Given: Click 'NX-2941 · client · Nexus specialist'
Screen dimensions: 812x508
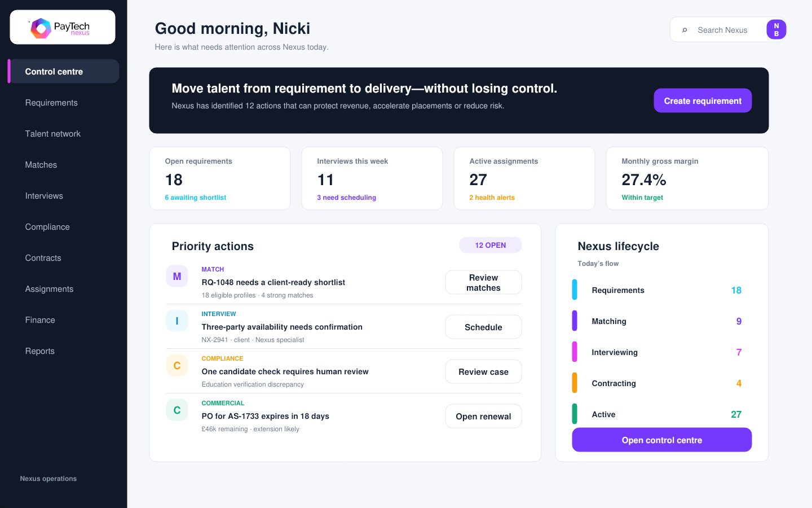Looking at the screenshot, I should [x=253, y=340].
